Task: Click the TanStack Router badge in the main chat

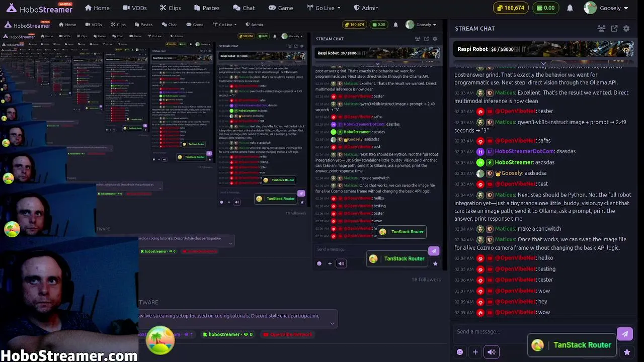Action: pos(572,345)
